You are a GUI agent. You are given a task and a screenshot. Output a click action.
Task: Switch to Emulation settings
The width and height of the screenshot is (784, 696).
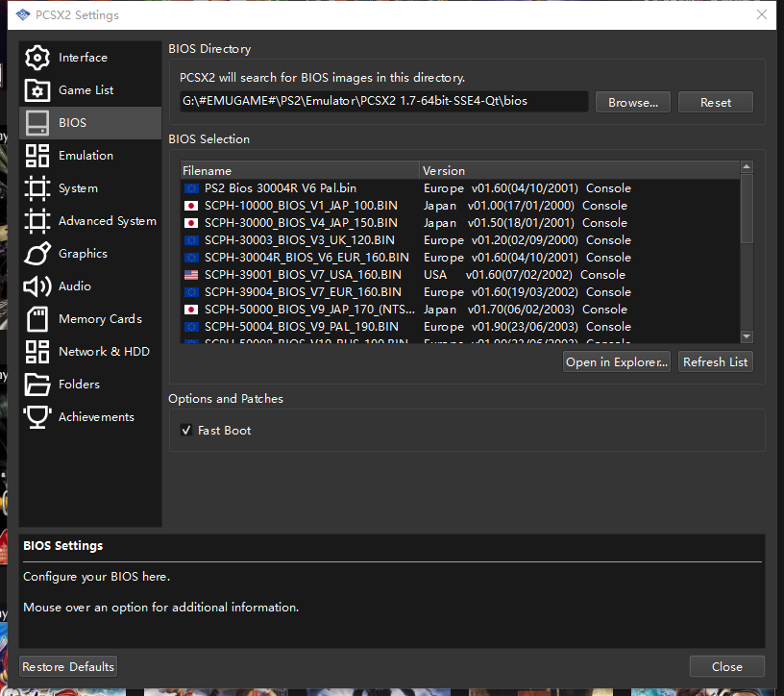click(x=90, y=156)
